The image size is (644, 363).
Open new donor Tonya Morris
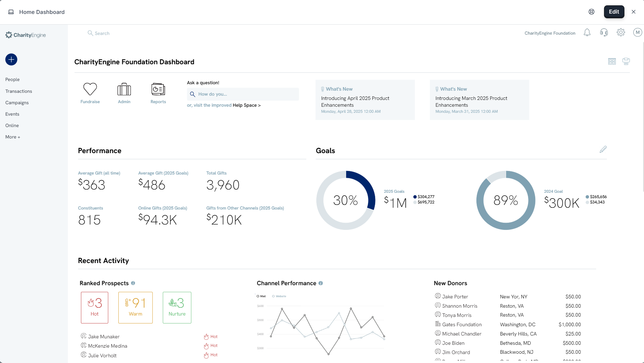point(457,315)
